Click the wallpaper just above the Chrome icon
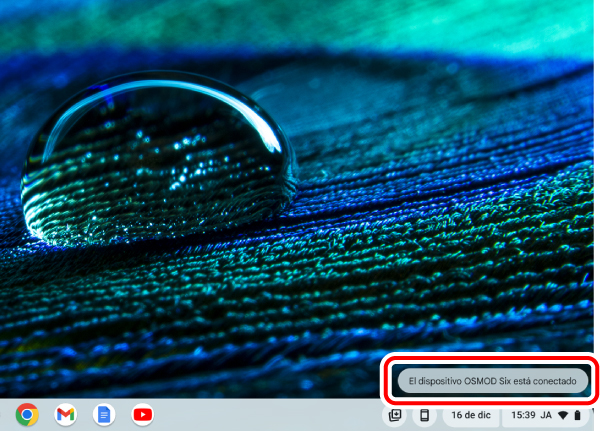The image size is (600, 431). click(27, 380)
